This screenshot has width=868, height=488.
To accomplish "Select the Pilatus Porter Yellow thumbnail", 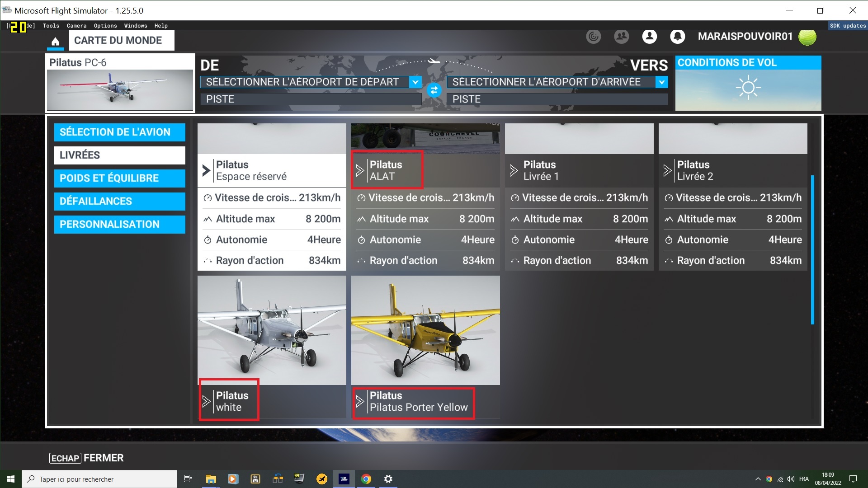I will [x=425, y=330].
